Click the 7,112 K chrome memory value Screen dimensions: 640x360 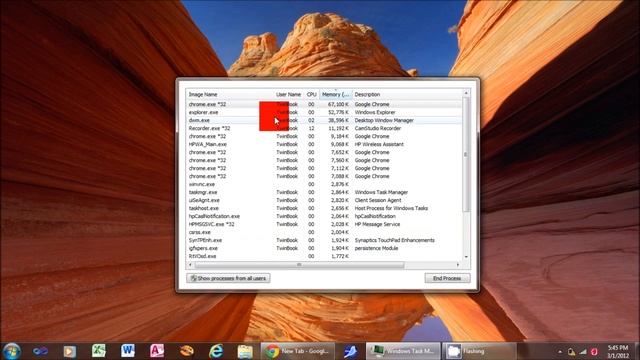coord(340,168)
